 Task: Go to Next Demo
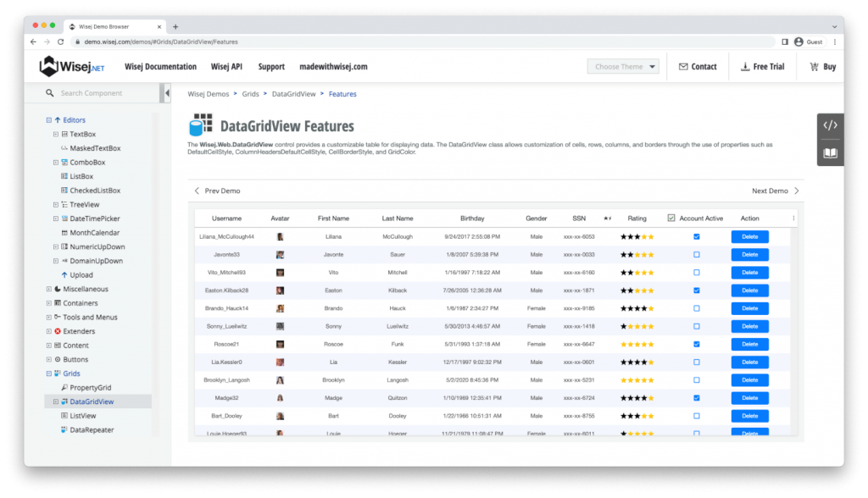click(x=775, y=191)
